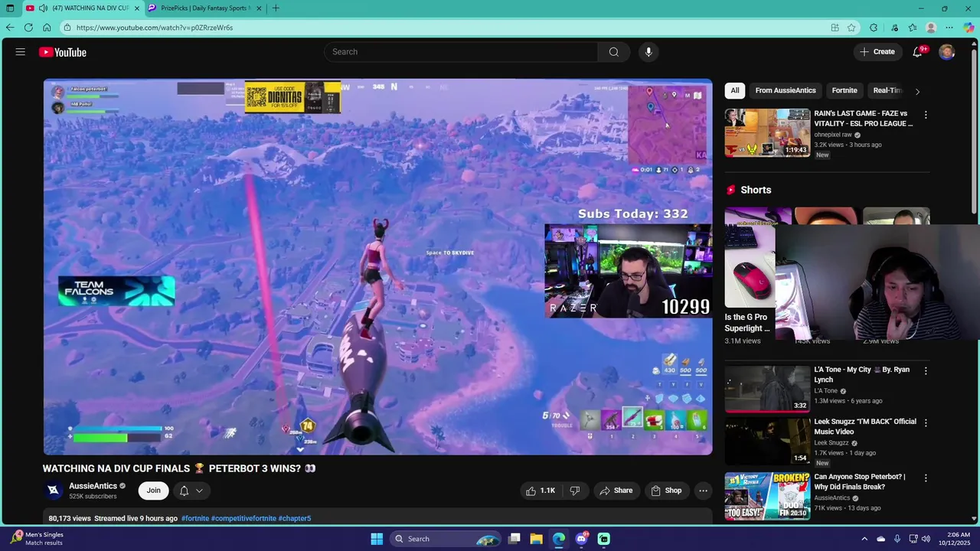The width and height of the screenshot is (980, 551).
Task: Show hidden system tray icons
Action: tap(864, 539)
